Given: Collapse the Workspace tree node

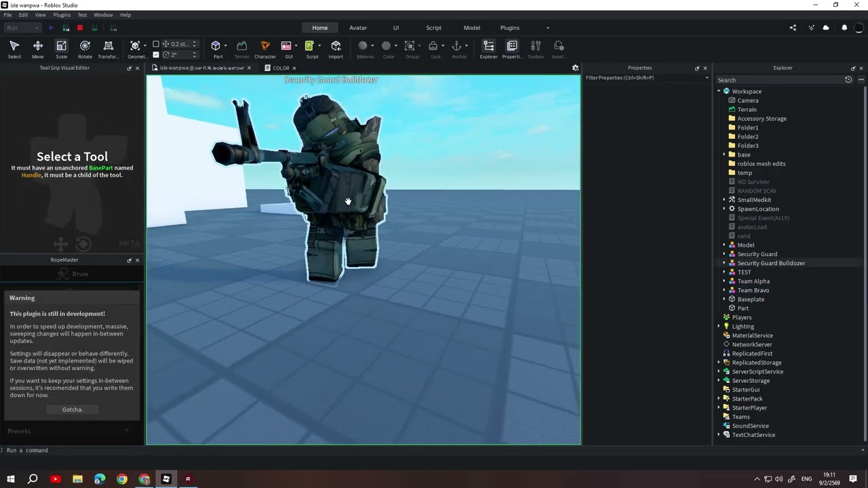Looking at the screenshot, I should click(x=719, y=91).
